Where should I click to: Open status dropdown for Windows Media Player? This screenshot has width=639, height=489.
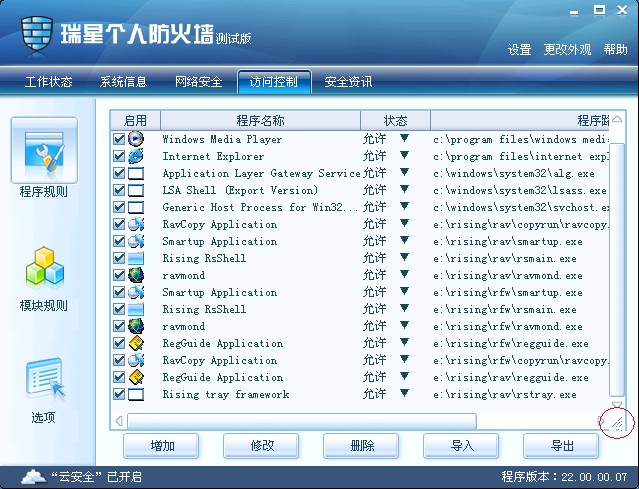click(x=404, y=138)
